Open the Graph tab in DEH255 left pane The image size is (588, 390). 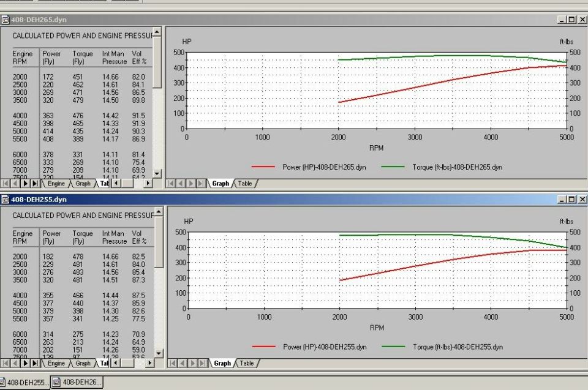tap(83, 363)
